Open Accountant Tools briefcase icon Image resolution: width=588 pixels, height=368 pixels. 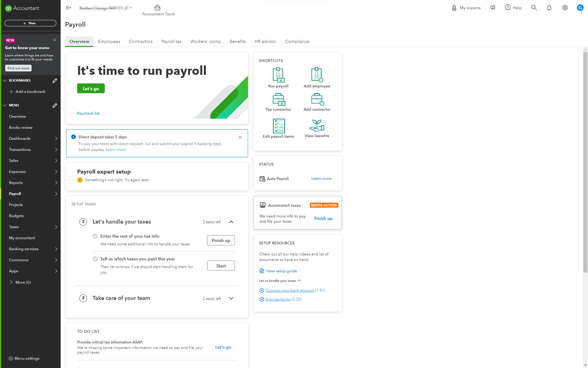[x=158, y=7]
